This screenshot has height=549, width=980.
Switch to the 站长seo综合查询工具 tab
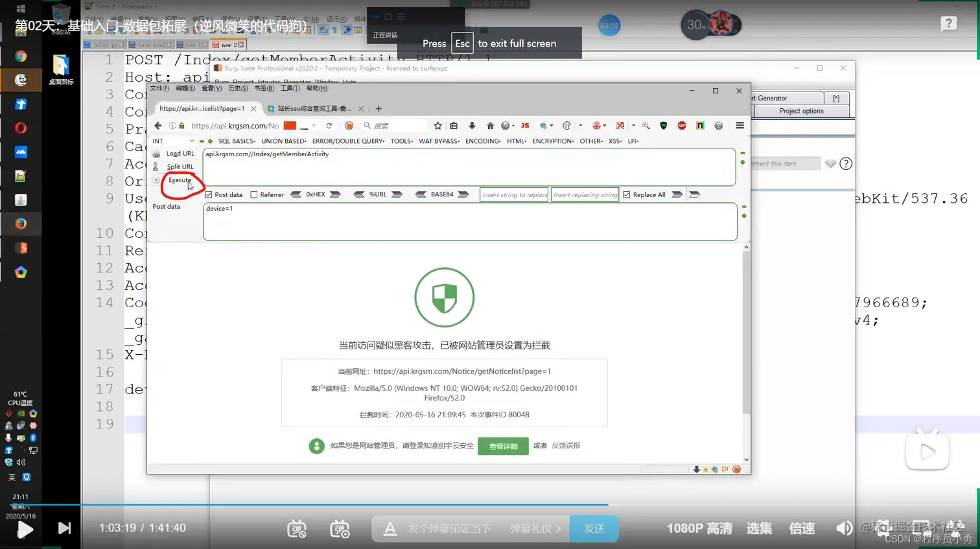coord(315,108)
